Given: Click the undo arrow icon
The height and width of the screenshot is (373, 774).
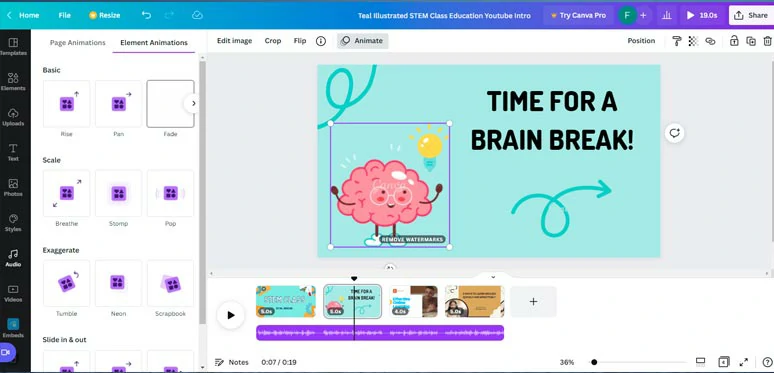Looking at the screenshot, I should (x=146, y=15).
